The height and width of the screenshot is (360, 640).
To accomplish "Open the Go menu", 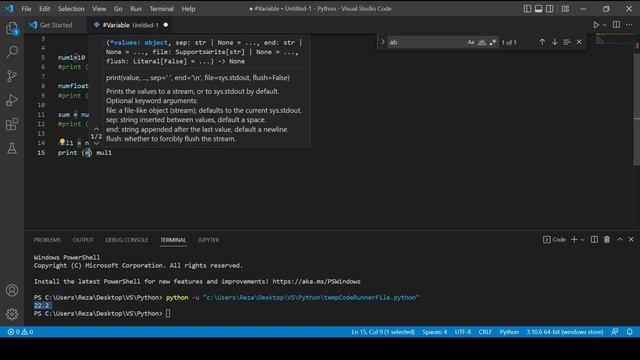I will point(118,9).
